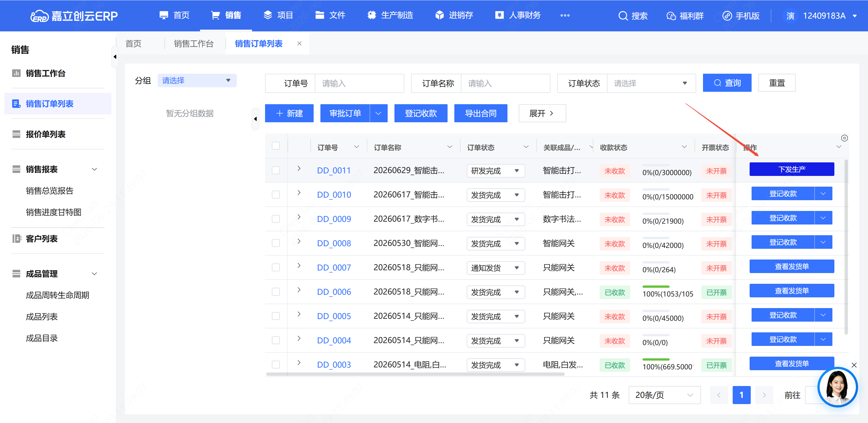Screen dimensions: 868x423
Task: Select checkbox for order DD_0009
Action: tap(276, 219)
